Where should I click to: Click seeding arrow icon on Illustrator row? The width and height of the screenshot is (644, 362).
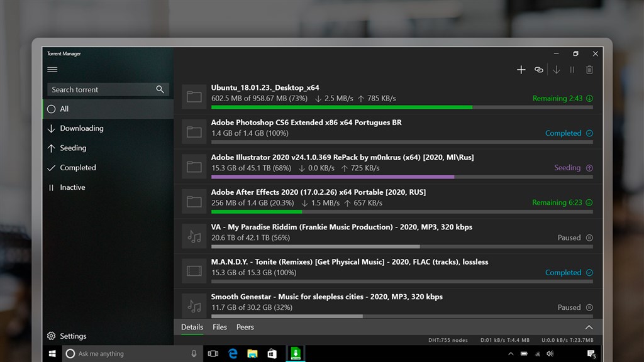(589, 168)
